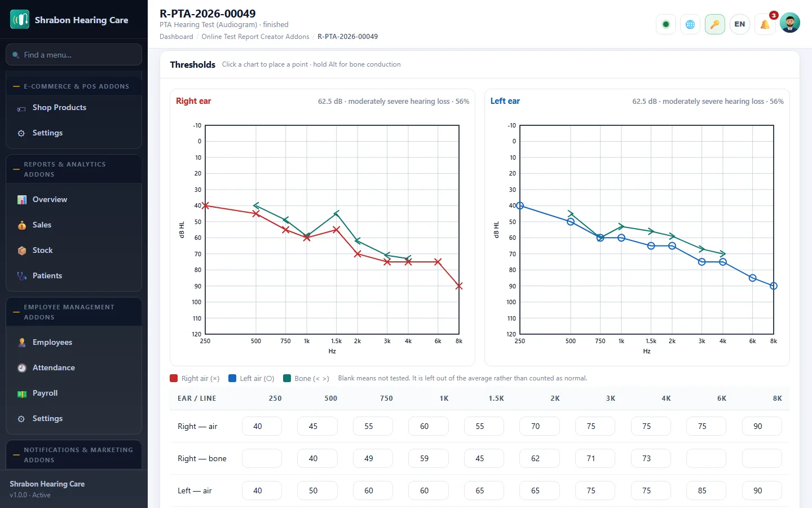Edit Right air 8K value 90
Screen dimensions: 812x508
pos(762,426)
